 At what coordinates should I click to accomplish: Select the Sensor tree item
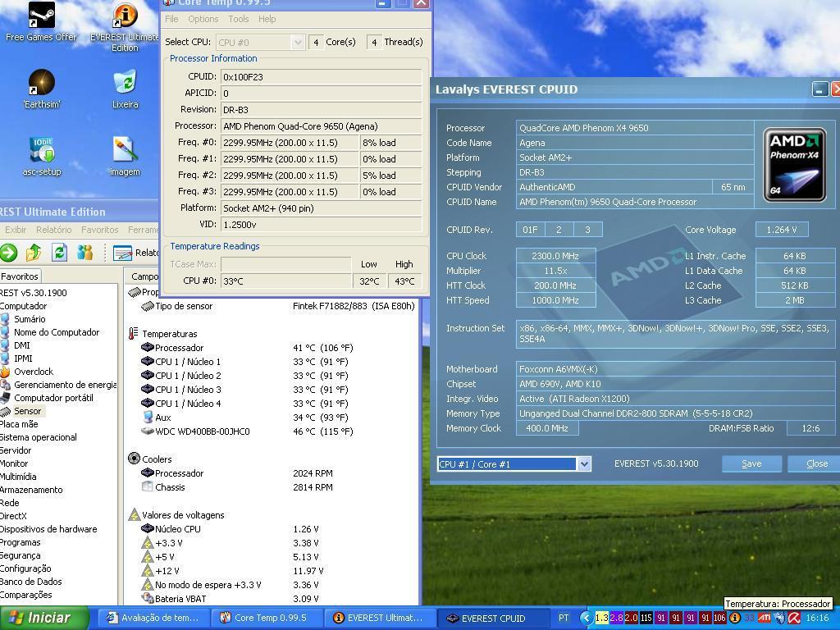pyautogui.click(x=27, y=411)
